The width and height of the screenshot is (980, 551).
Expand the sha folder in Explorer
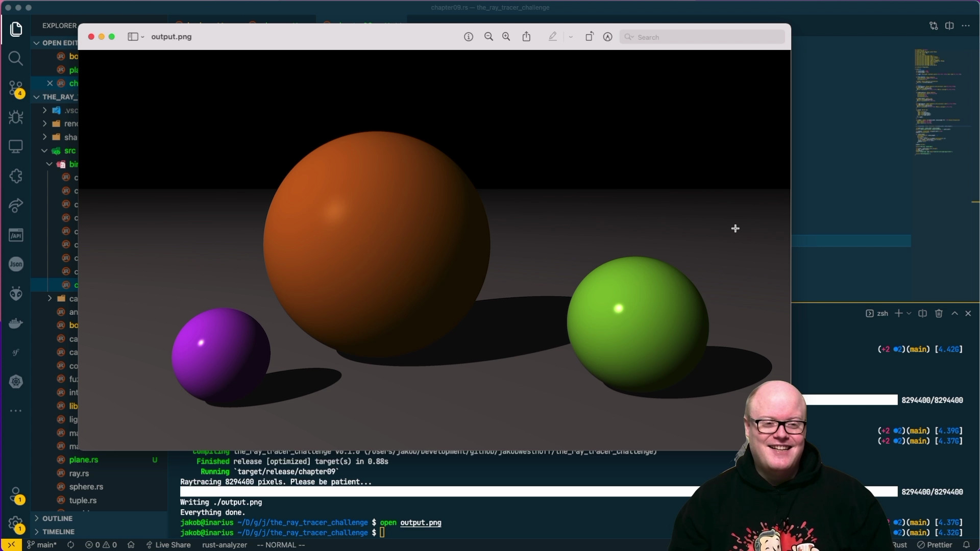[x=44, y=137]
